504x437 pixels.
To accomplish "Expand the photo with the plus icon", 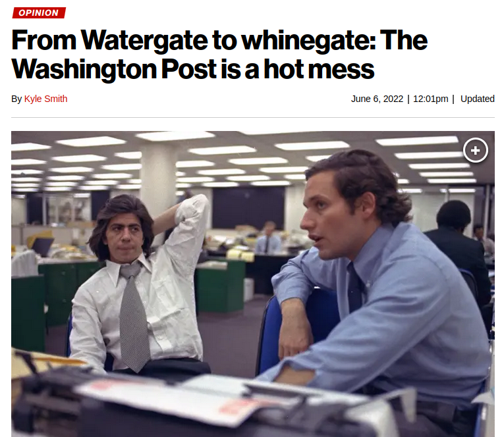I will point(476,150).
